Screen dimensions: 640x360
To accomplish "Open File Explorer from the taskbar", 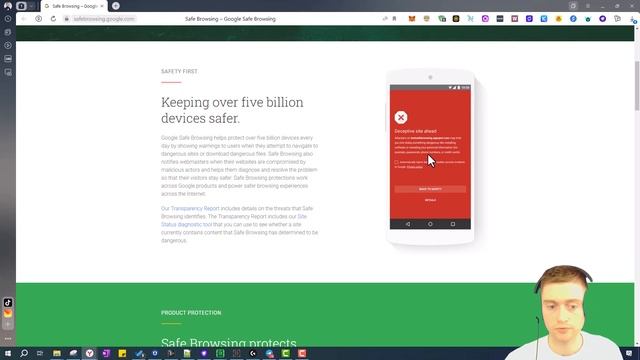I will (57, 353).
